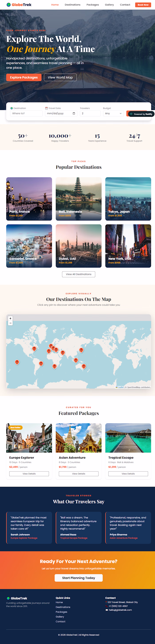View Details for Europe Explorer package
Screen dimensions: 155x644
pos(29,474)
